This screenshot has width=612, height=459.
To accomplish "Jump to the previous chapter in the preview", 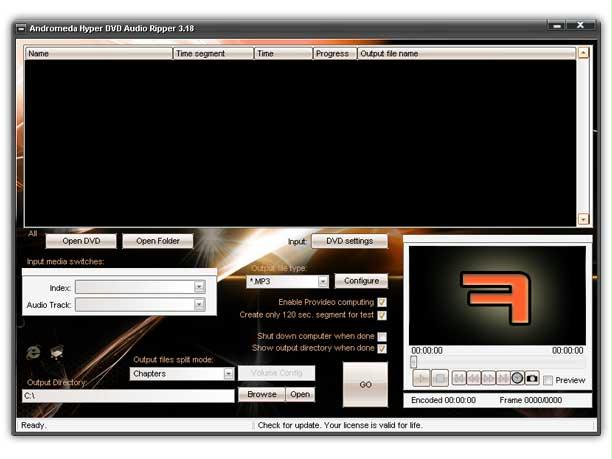I will tap(459, 378).
